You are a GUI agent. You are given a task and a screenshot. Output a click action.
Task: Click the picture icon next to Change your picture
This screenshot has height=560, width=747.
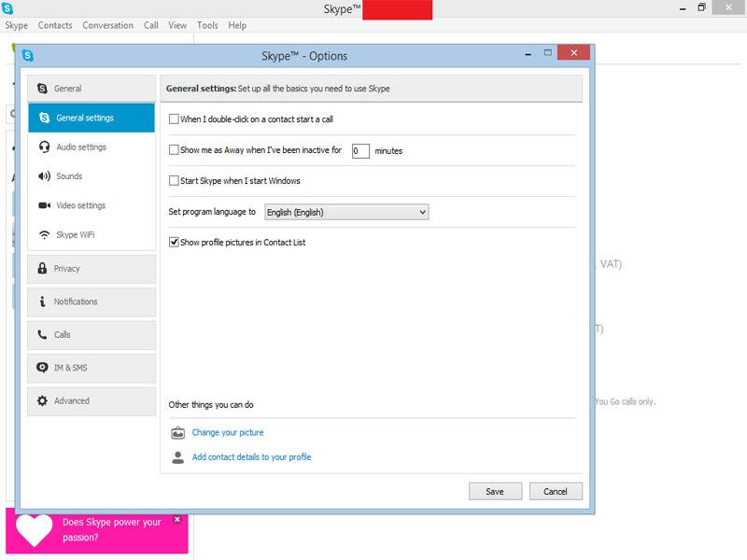coord(177,432)
